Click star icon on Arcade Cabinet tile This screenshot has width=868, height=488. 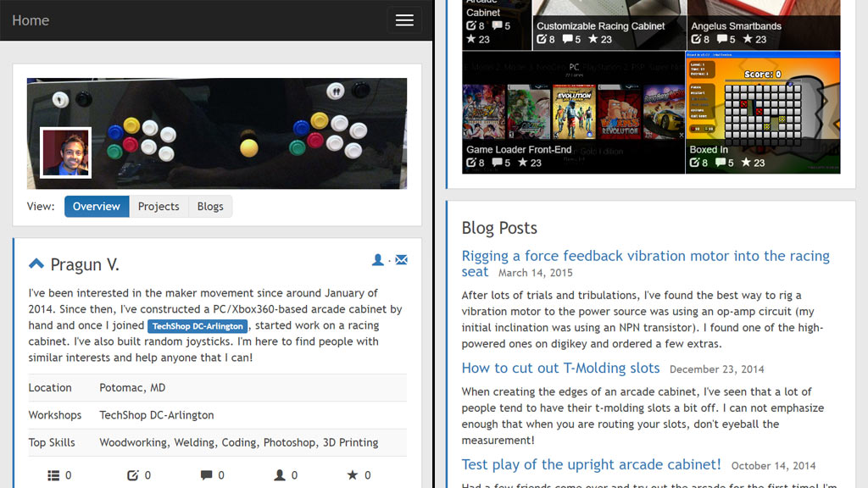pyautogui.click(x=471, y=39)
